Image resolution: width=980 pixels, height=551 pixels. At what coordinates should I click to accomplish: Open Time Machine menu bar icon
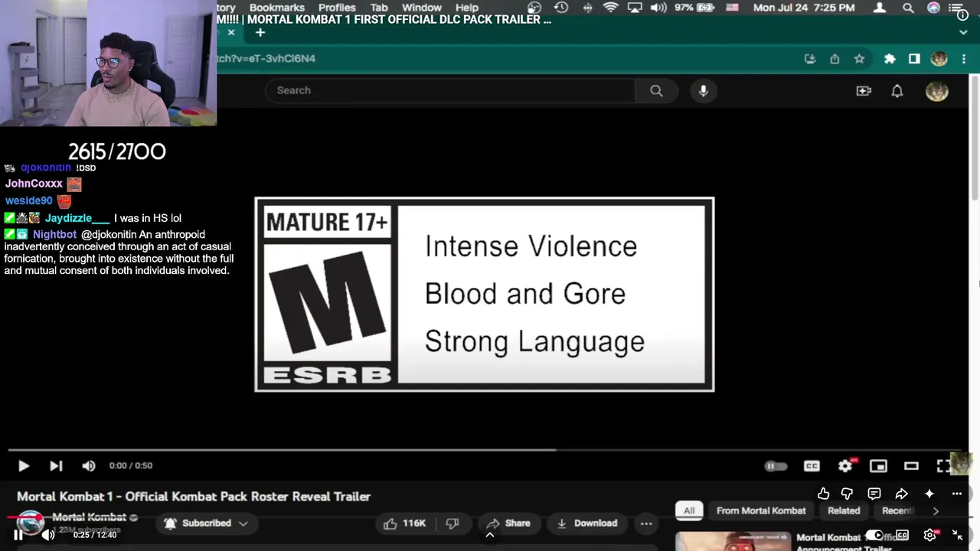561,8
